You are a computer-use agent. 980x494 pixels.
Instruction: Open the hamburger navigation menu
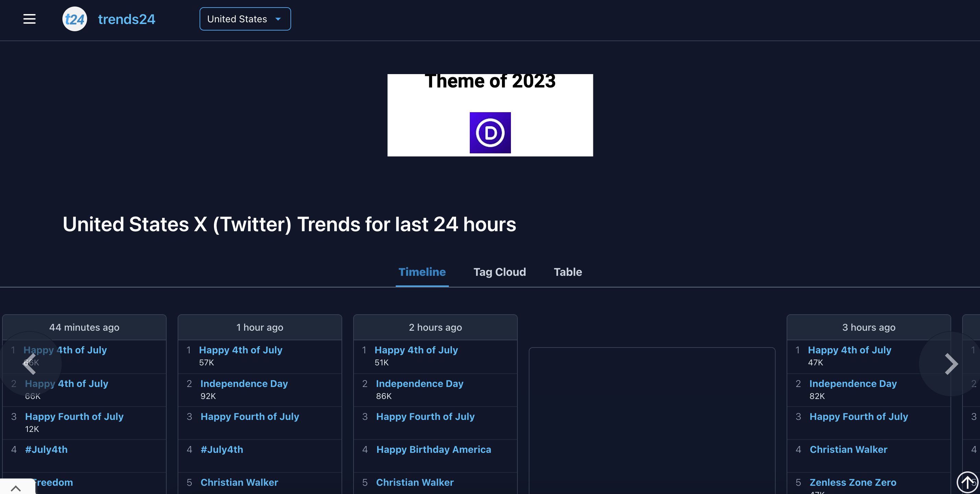coord(29,19)
